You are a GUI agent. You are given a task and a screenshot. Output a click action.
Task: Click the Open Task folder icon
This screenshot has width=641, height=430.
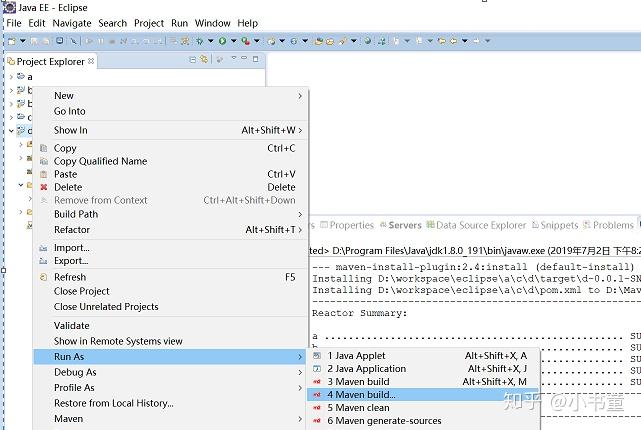tap(330, 41)
